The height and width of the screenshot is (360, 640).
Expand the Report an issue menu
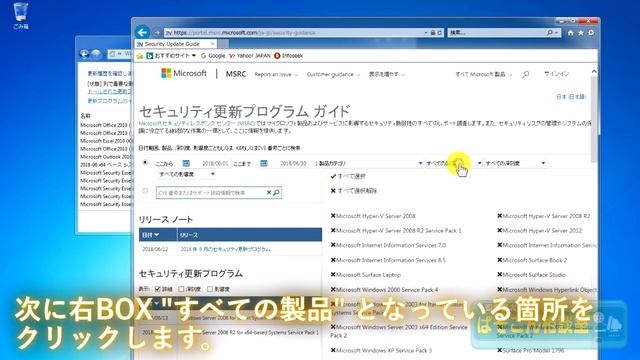[276, 75]
